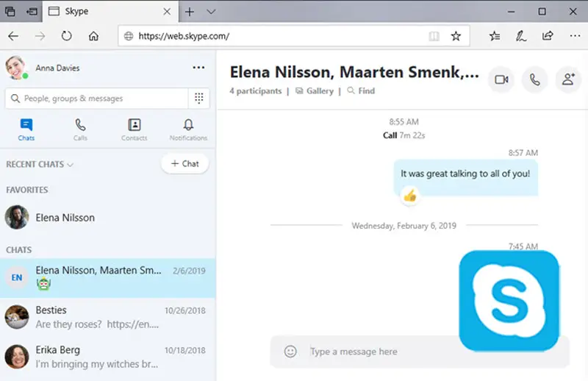This screenshot has height=381, width=588.
Task: Open the Erika Berg chat
Action: pos(107,357)
